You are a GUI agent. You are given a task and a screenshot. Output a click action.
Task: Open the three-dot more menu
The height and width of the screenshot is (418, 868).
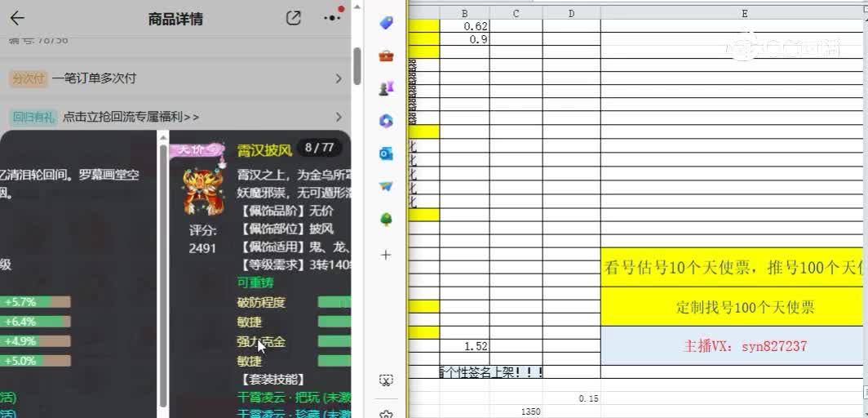tap(331, 19)
